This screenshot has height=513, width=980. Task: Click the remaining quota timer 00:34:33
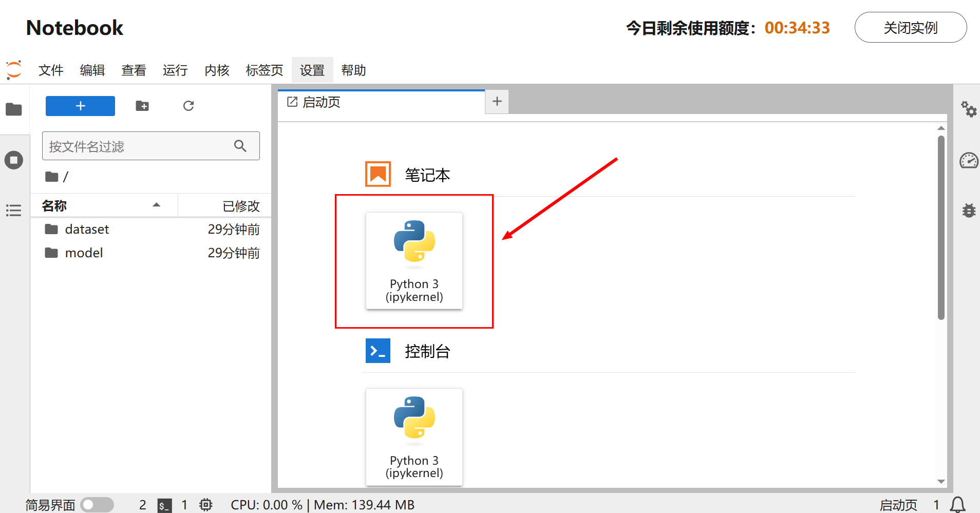[x=797, y=28]
